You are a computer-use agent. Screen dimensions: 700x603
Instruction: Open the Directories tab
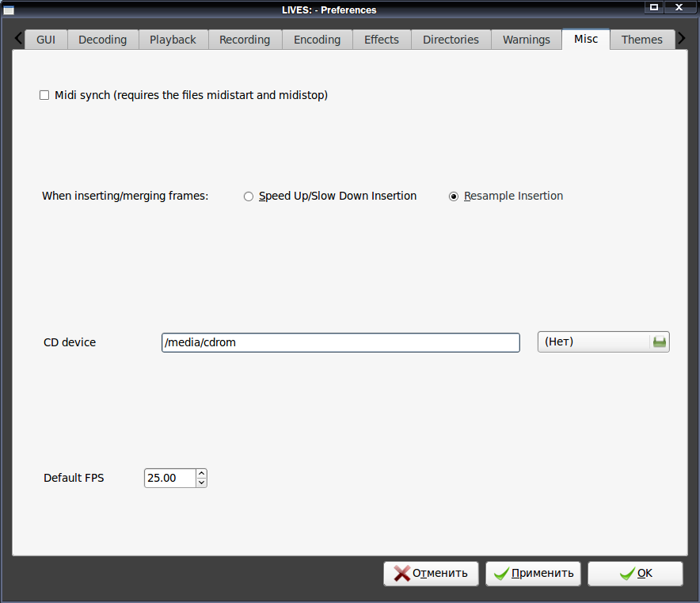[x=451, y=40]
